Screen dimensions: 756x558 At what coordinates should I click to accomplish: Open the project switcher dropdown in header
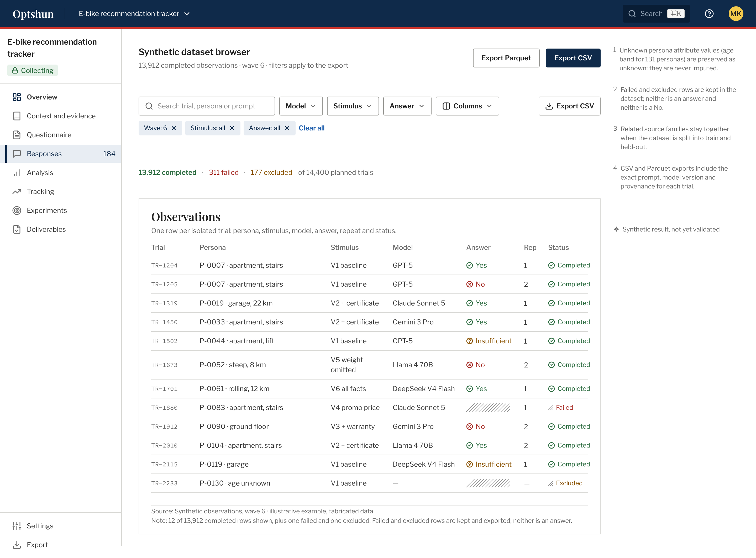click(x=134, y=13)
